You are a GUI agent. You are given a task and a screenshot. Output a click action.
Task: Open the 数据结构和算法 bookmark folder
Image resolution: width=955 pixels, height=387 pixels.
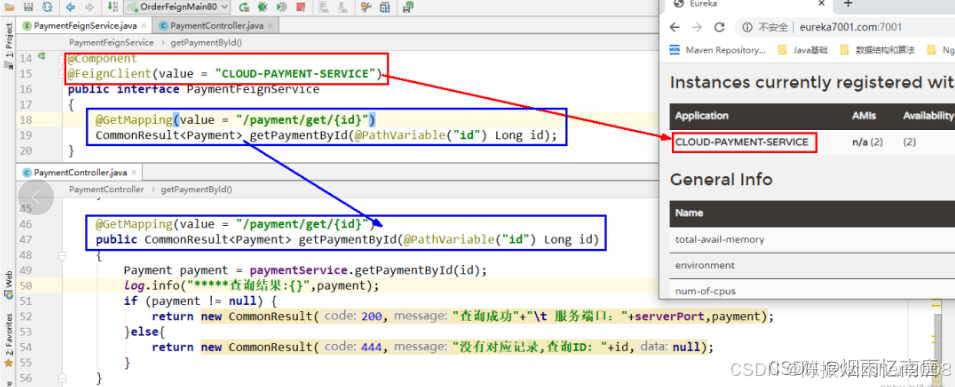pos(878,51)
